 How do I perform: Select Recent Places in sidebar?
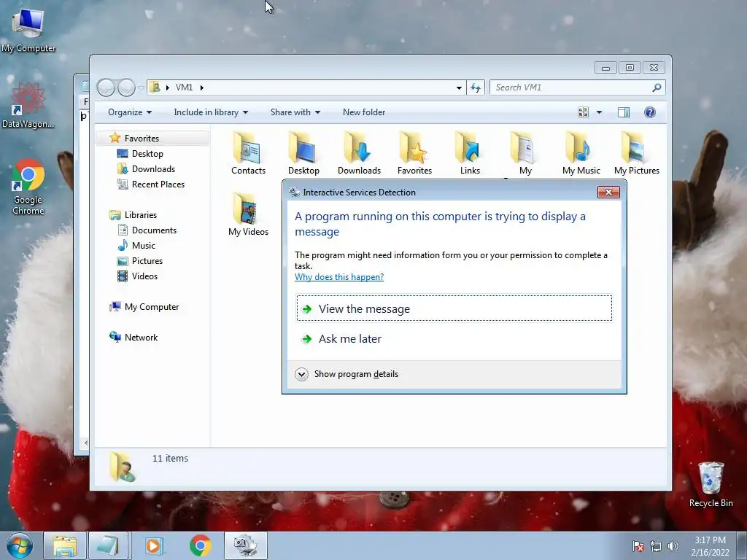(x=158, y=184)
